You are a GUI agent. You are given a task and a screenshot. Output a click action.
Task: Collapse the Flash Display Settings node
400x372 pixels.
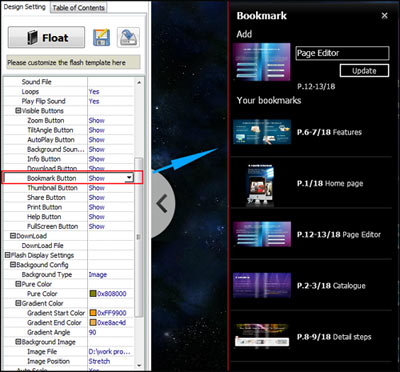click(8, 255)
